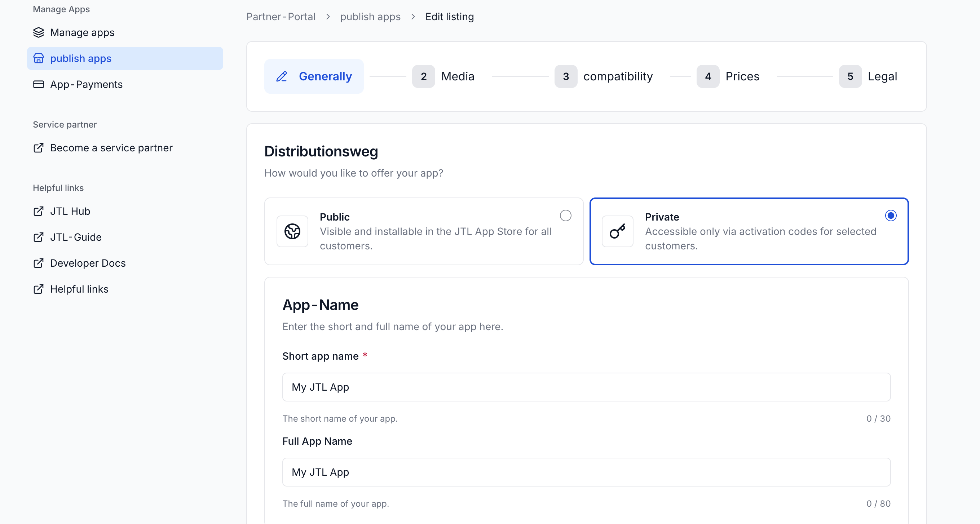Go to the Media step
Viewport: 980px width, 524px height.
tap(443, 76)
